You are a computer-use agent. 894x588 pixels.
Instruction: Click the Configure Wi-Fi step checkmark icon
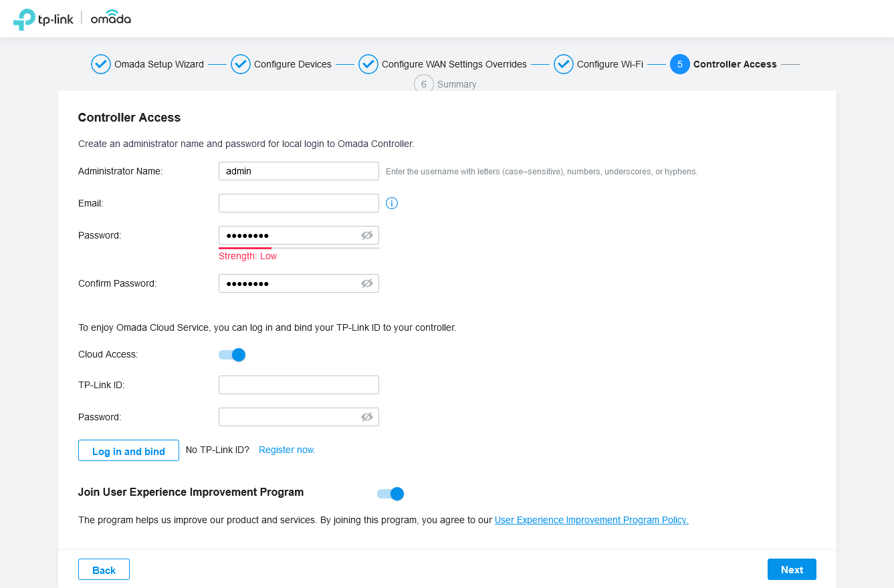tap(564, 64)
